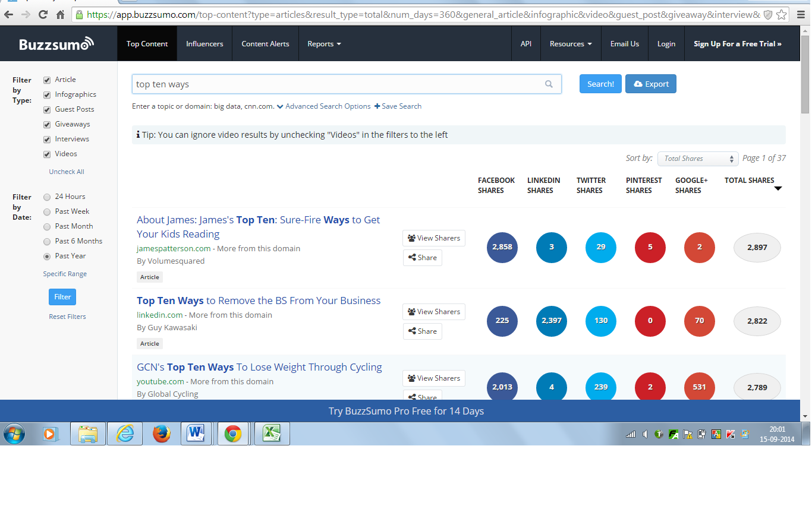Open Internet Explorer from the taskbar
Screen dimensions: 812x506
[x=125, y=434]
